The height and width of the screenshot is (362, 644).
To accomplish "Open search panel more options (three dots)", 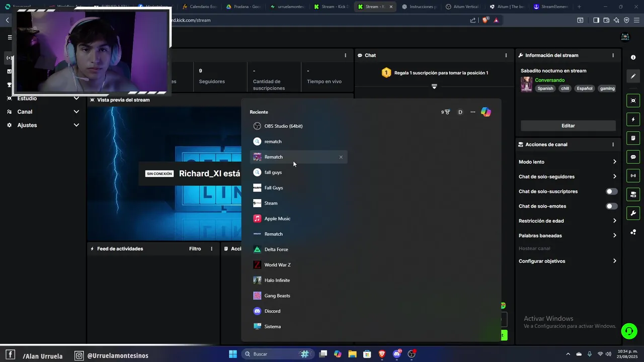I will [x=472, y=112].
